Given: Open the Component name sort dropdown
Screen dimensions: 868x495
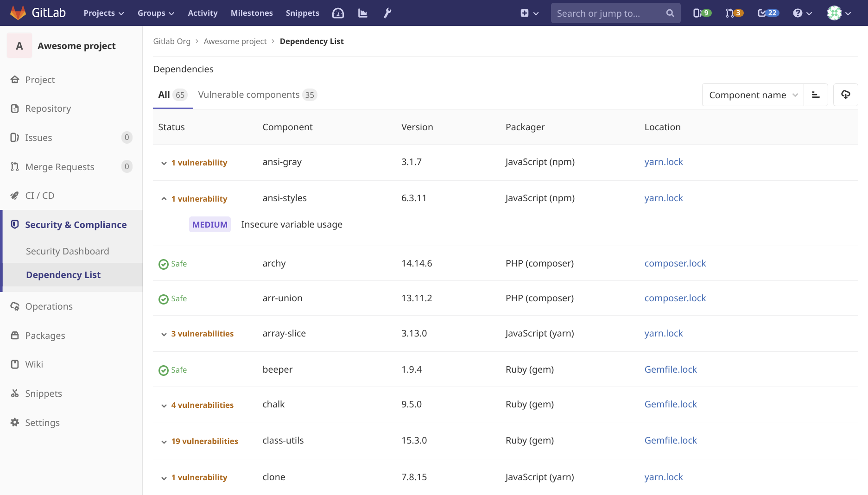Looking at the screenshot, I should point(753,95).
